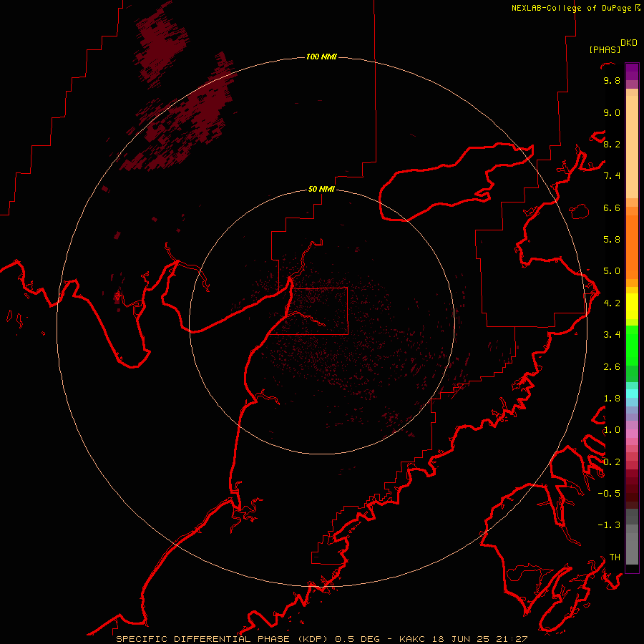Viewport: 644px width, 644px height.
Task: Click the DKD unit label above the scale
Action: pos(629,43)
